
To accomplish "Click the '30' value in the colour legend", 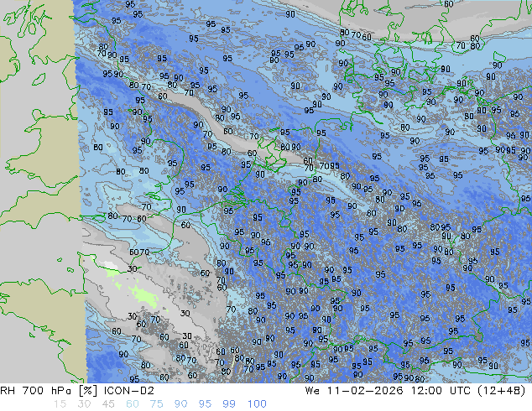I will click(84, 404).
